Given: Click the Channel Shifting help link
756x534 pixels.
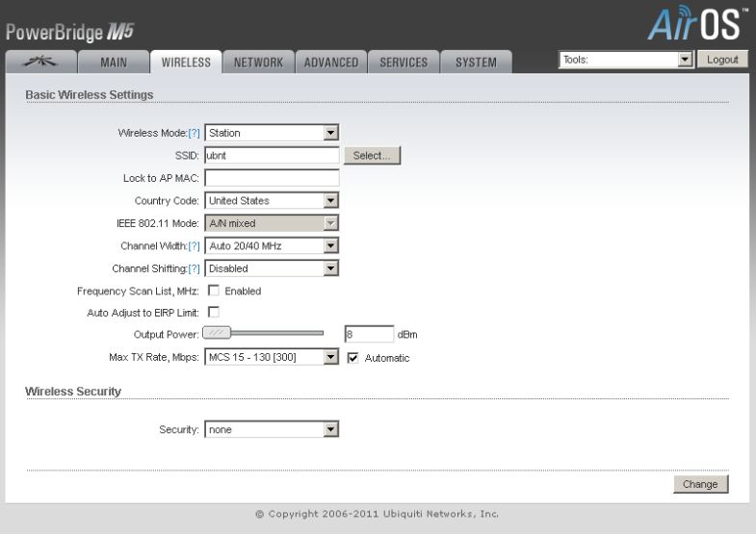Looking at the screenshot, I should point(194,268).
